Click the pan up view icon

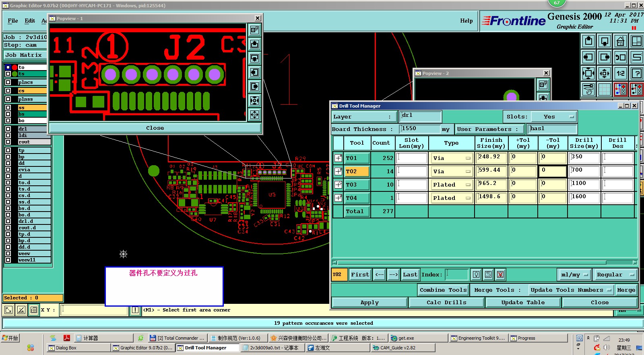[x=588, y=41]
